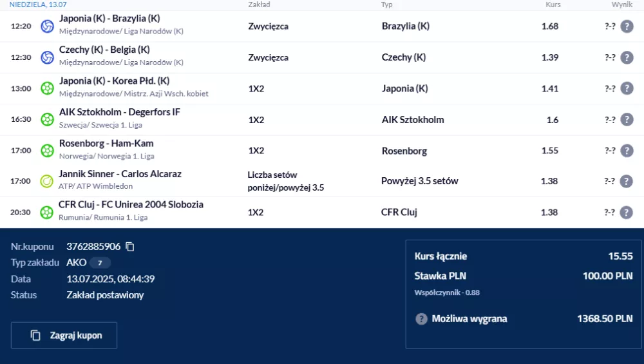Open Rosenborg - Ham-Kam match details
644x364 pixels.
(106, 144)
